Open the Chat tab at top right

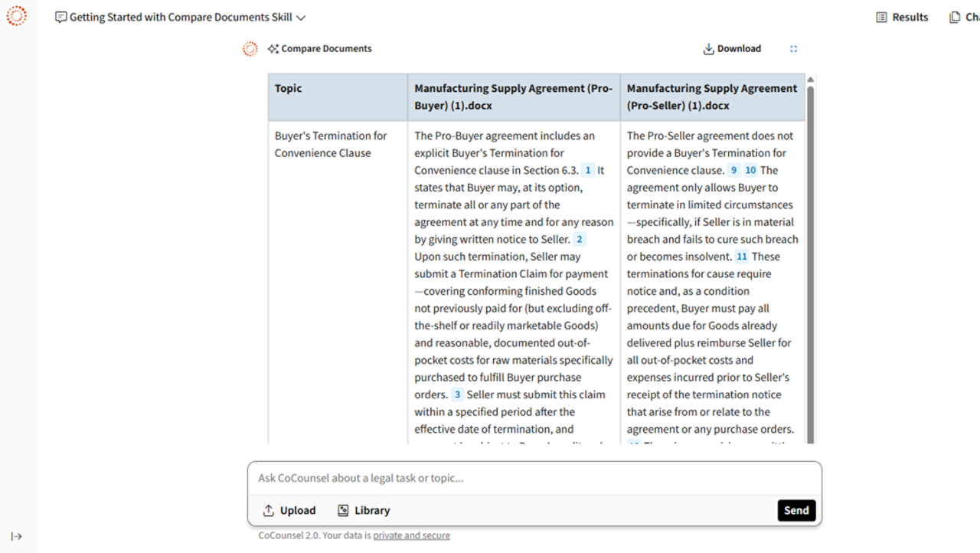[964, 18]
